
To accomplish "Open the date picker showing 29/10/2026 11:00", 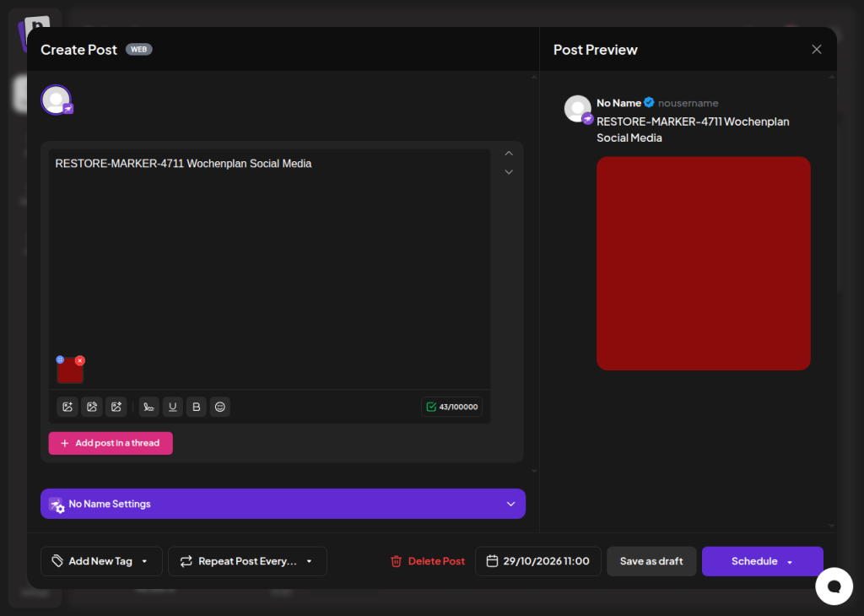I will [x=537, y=561].
